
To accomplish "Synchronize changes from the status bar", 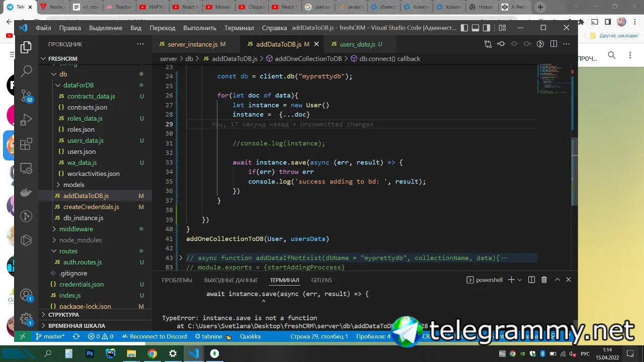I will (x=76, y=336).
